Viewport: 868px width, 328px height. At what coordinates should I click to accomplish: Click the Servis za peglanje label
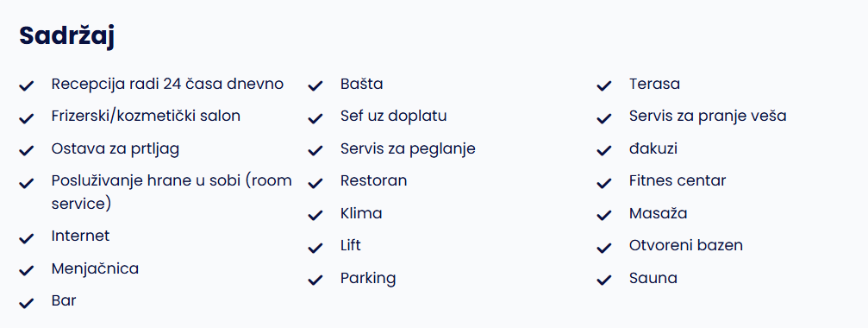408,149
